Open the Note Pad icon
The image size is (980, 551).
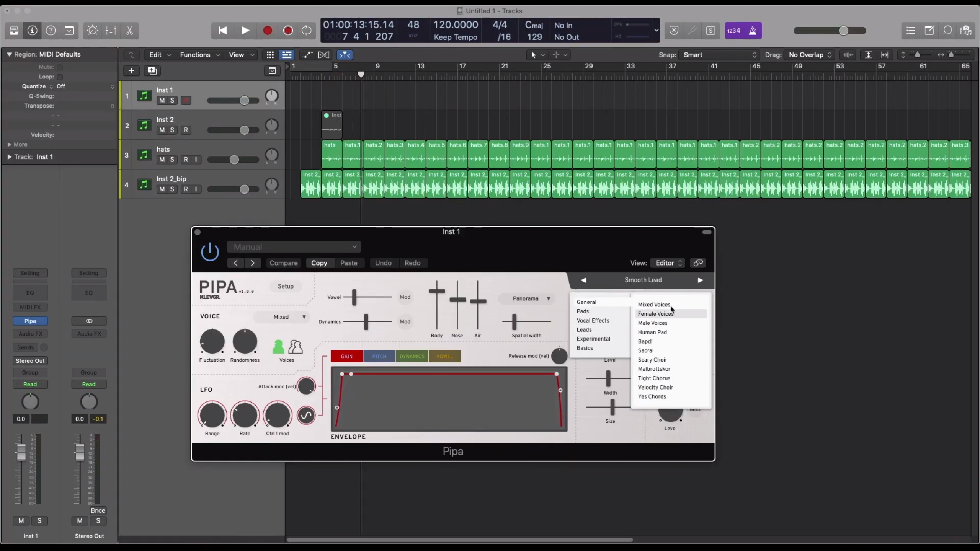(x=929, y=31)
